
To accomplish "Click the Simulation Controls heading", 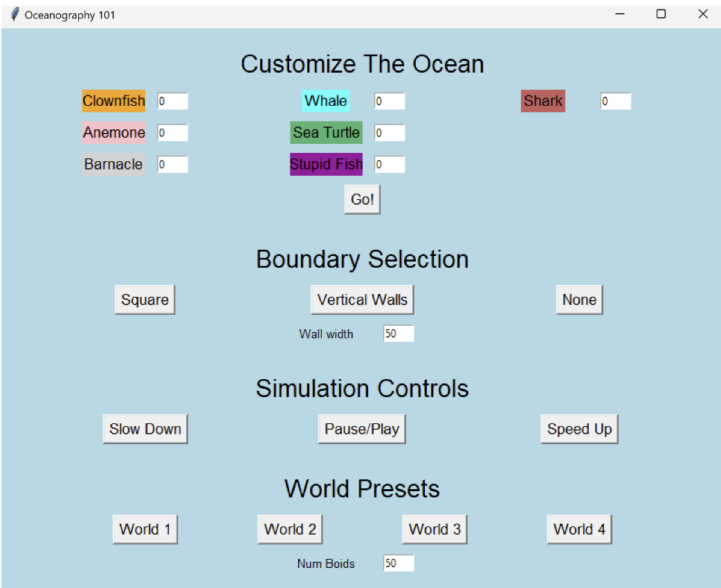I will pos(363,389).
